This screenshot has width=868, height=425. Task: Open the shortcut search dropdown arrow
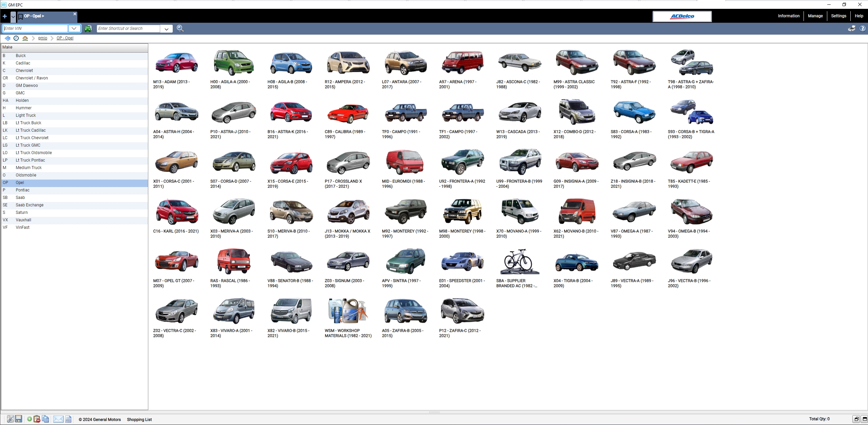166,29
